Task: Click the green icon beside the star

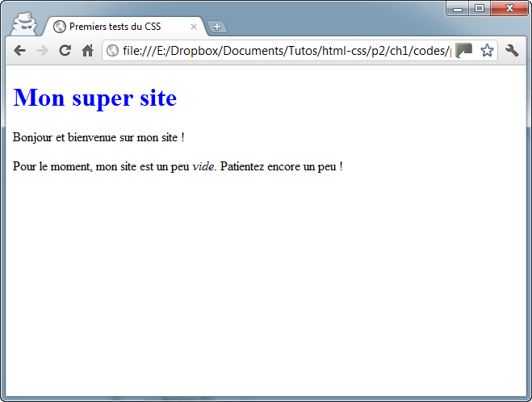Action: [x=463, y=51]
